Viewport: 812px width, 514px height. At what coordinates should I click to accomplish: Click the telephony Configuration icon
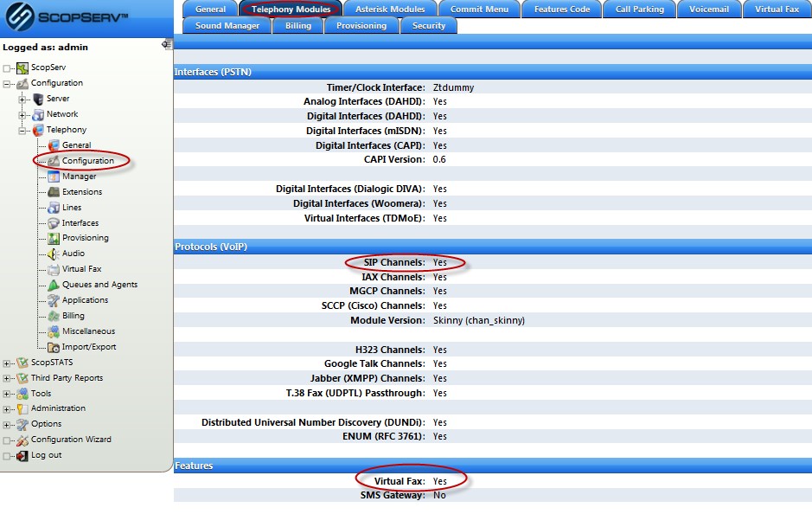point(54,161)
